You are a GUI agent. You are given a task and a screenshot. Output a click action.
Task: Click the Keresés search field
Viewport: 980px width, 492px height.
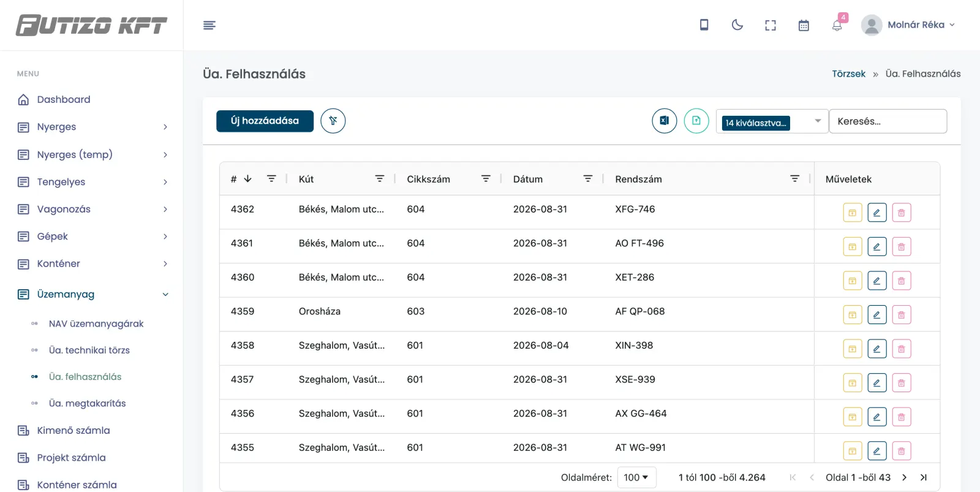pyautogui.click(x=888, y=121)
